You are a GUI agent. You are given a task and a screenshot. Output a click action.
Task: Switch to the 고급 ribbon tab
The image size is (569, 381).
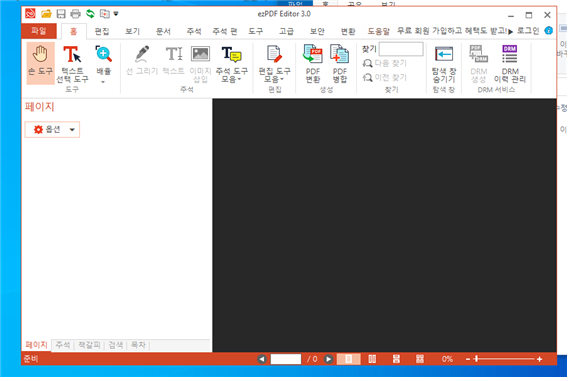coord(286,32)
